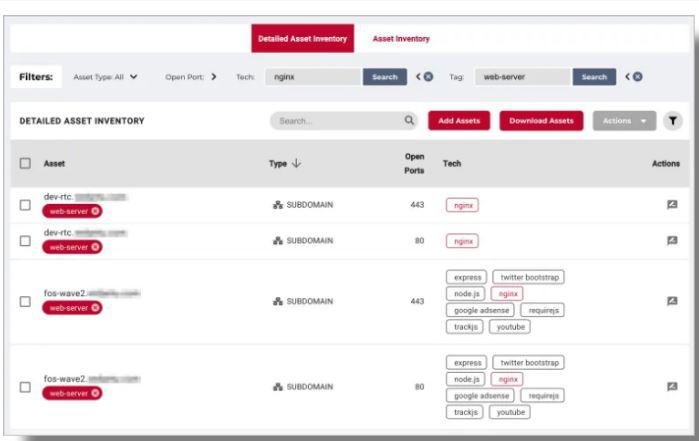Image resolution: width=699 pixels, height=441 pixels.
Task: Collapse the Tag filter with its chevron
Action: coord(628,77)
